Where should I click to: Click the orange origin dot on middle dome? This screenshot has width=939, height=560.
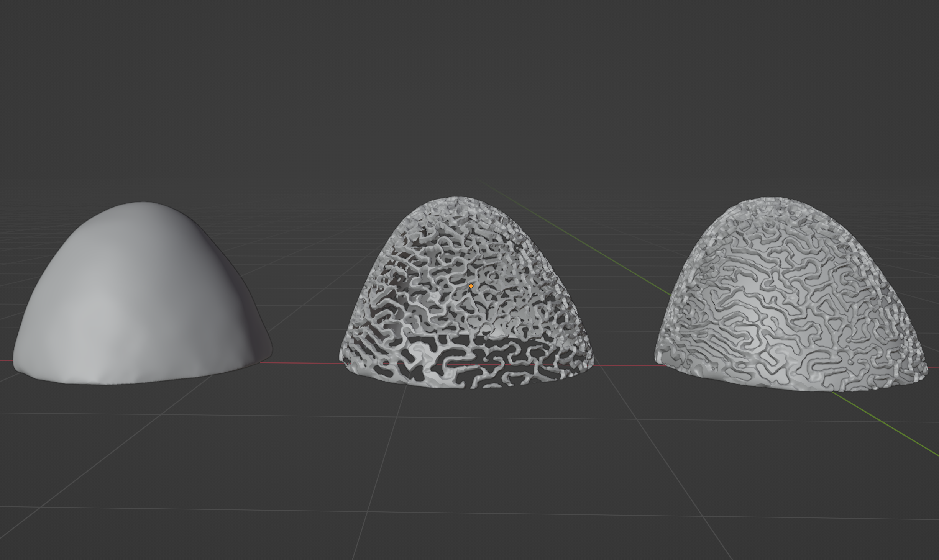[x=471, y=286]
